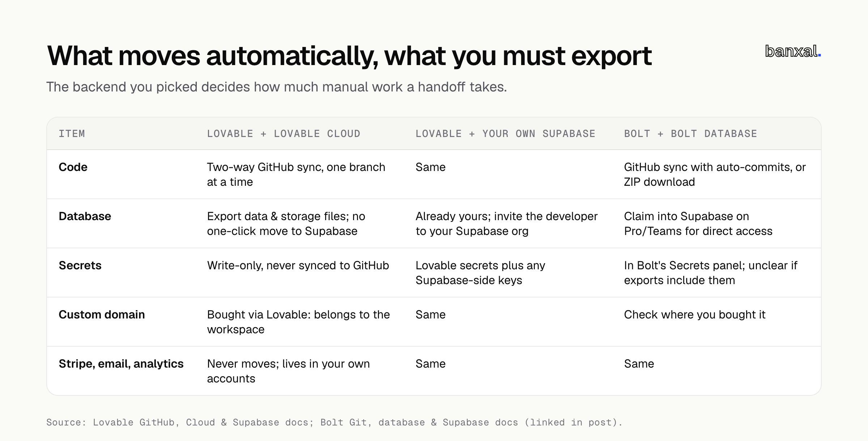The height and width of the screenshot is (441, 868).
Task: Click 'Check where you bought it'
Action: pos(695,314)
